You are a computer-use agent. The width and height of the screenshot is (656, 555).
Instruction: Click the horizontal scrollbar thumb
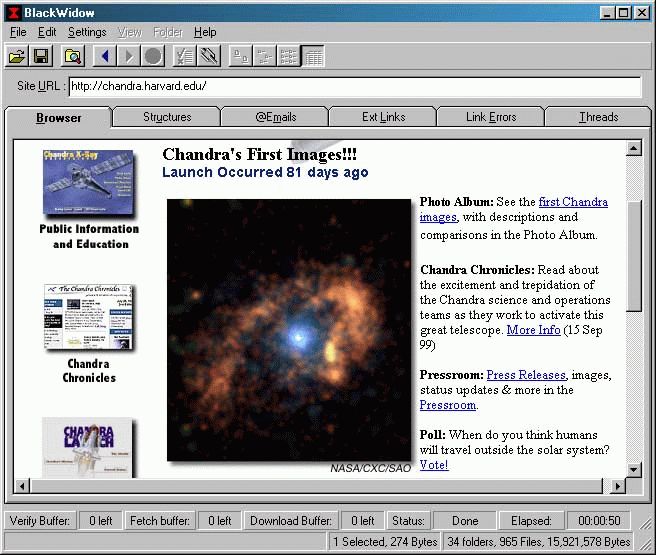pyautogui.click(x=317, y=486)
